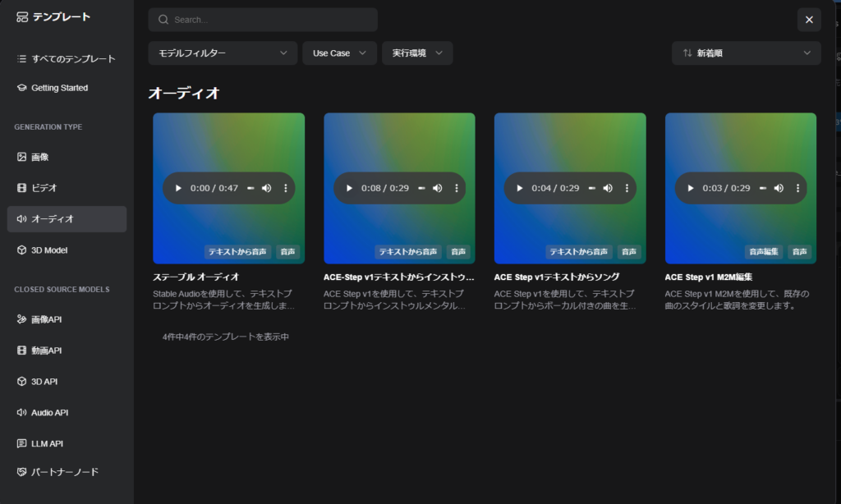Mute the ステーブル オーディオ audio preview

[266, 188]
